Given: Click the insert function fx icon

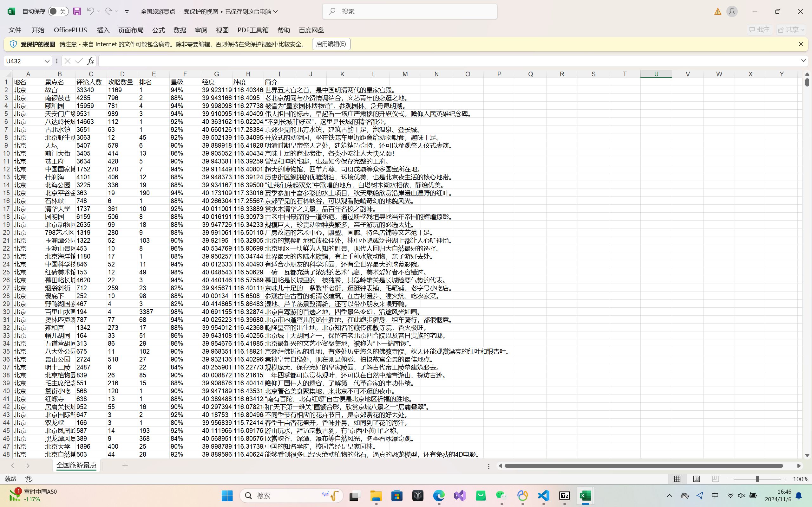Looking at the screenshot, I should point(90,61).
